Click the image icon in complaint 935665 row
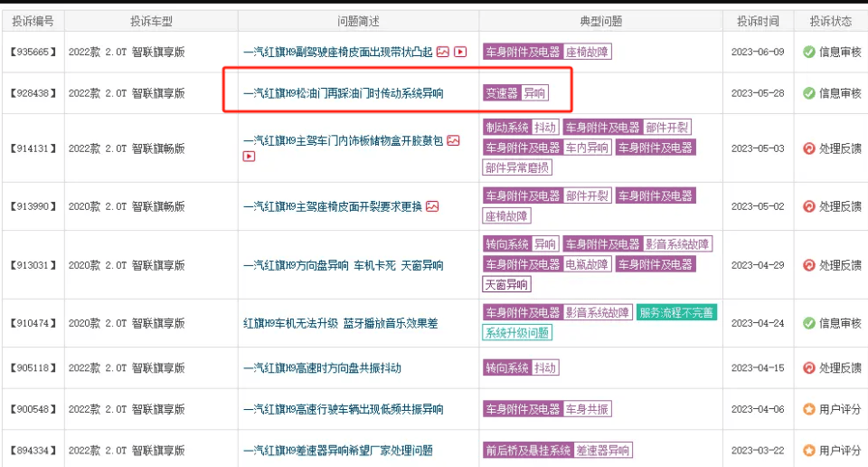868x467 pixels. 443,52
